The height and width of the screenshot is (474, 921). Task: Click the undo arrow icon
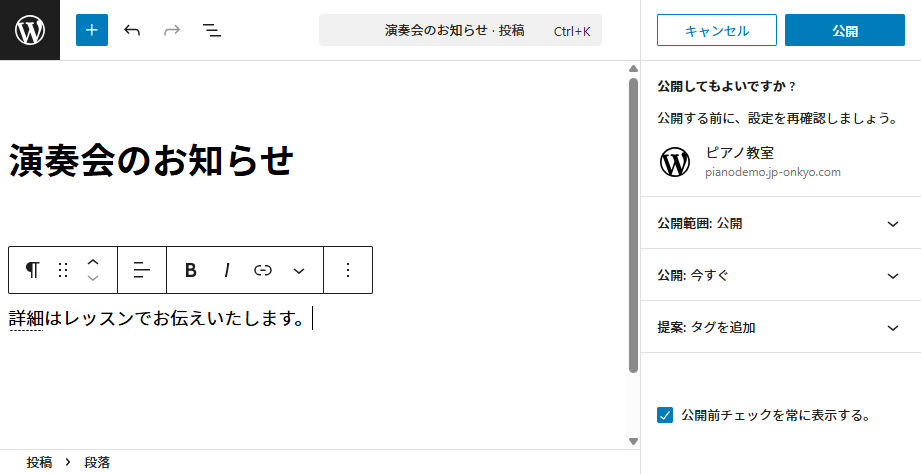[x=132, y=30]
